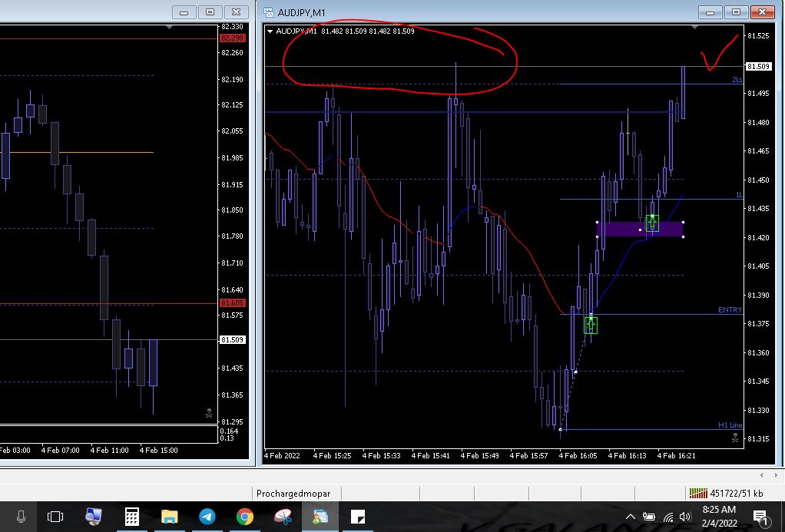Click the chart shift triangle on AUDJPY chart
Image resolution: width=785 pixels, height=532 pixels.
[x=695, y=27]
